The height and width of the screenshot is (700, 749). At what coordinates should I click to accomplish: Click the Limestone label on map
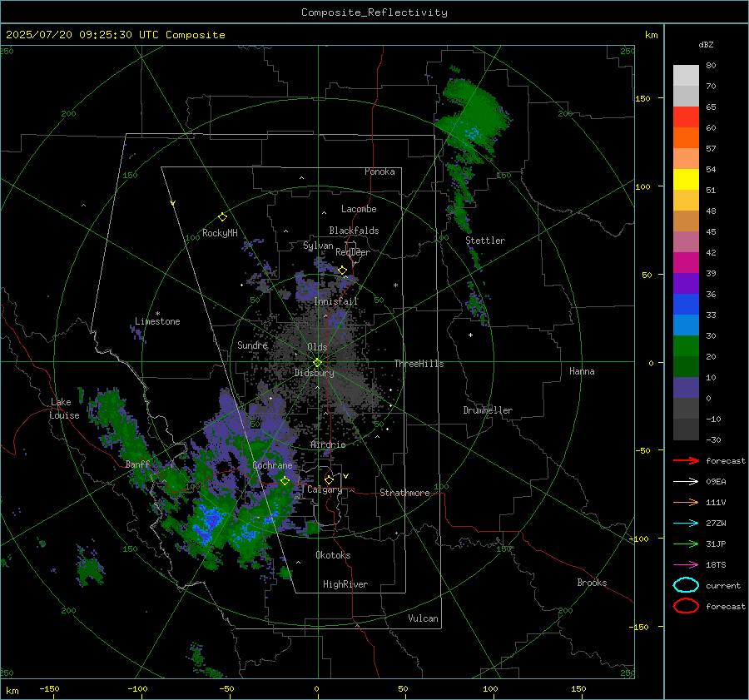click(x=157, y=321)
